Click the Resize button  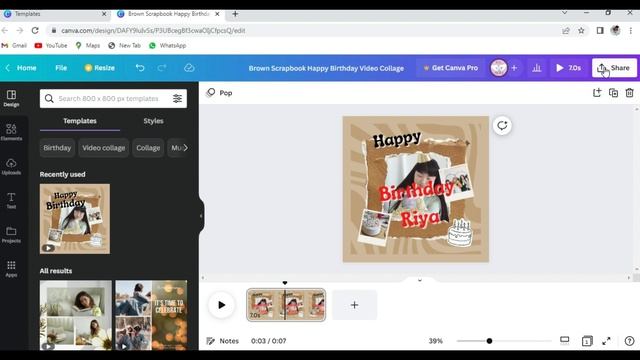(x=99, y=68)
